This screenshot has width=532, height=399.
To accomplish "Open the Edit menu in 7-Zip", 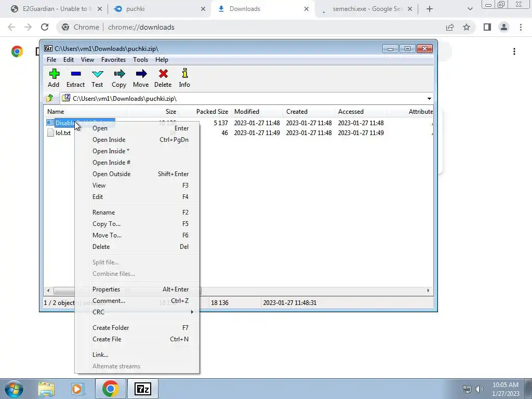I will pyautogui.click(x=69, y=60).
